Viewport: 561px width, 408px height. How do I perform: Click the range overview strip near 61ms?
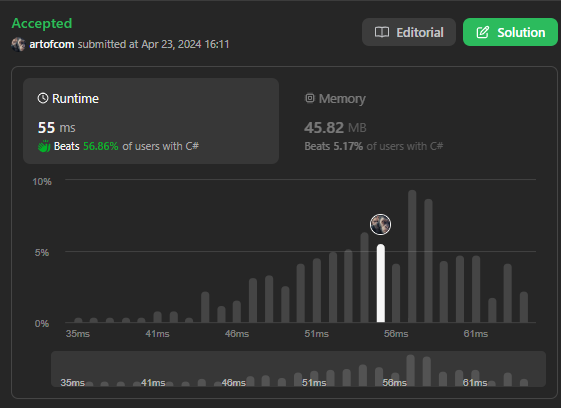(475, 383)
